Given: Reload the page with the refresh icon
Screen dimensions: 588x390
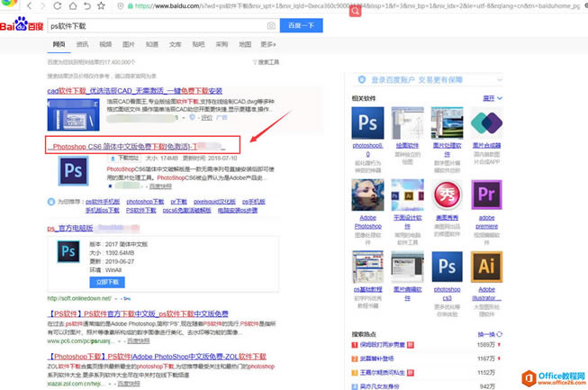Looking at the screenshot, I should pyautogui.click(x=58, y=5).
